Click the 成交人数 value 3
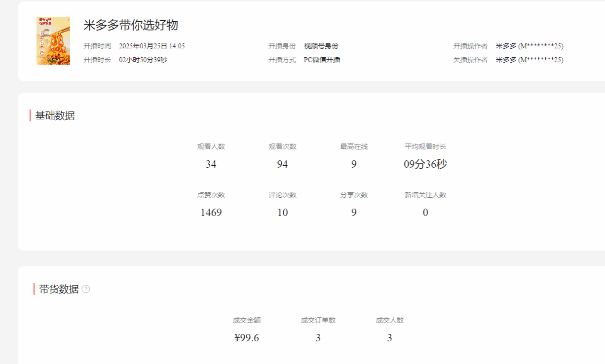Image resolution: width=605 pixels, height=364 pixels. [389, 338]
